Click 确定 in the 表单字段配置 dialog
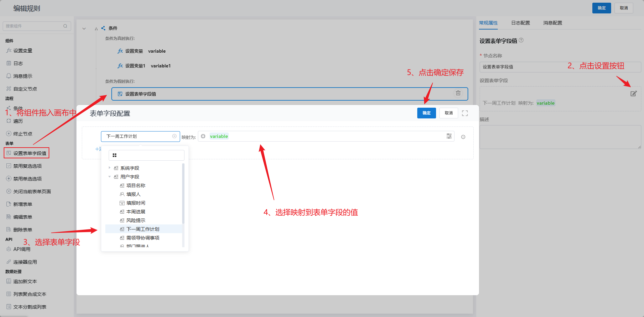The width and height of the screenshot is (644, 317). click(x=426, y=113)
